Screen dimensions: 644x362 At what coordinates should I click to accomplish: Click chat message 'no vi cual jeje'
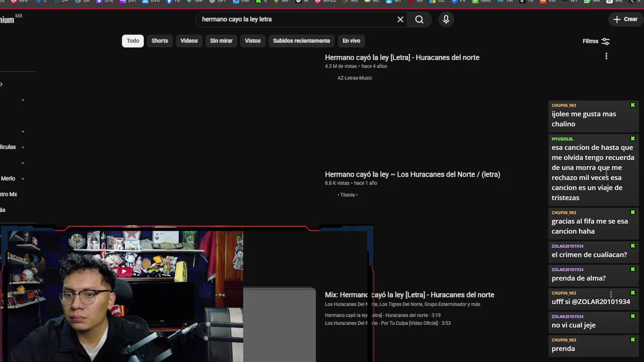point(574,325)
